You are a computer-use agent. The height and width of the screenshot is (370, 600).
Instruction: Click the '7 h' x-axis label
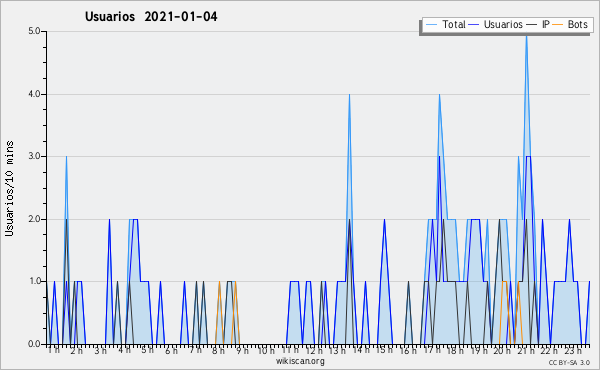pos(195,350)
